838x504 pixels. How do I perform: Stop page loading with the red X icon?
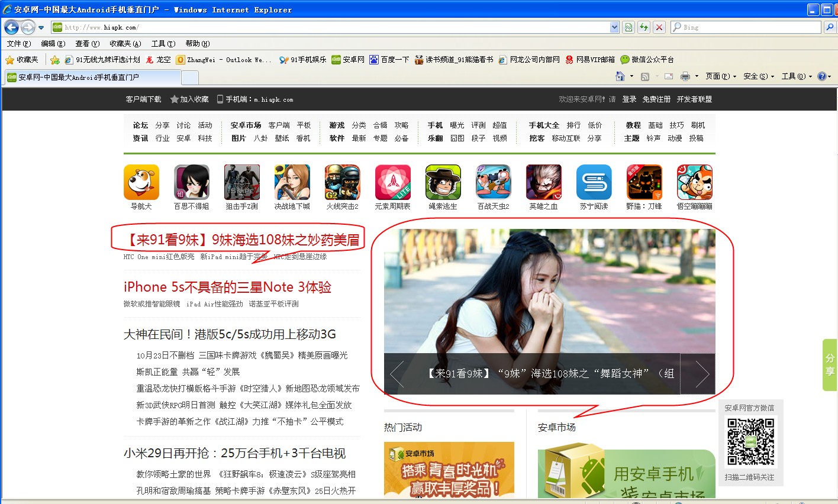659,27
